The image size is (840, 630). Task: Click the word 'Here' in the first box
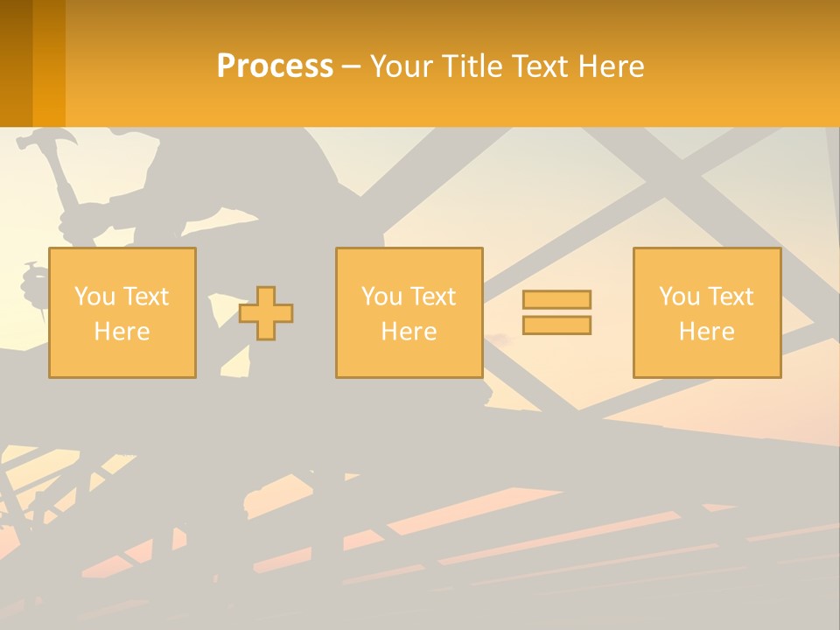tap(122, 332)
